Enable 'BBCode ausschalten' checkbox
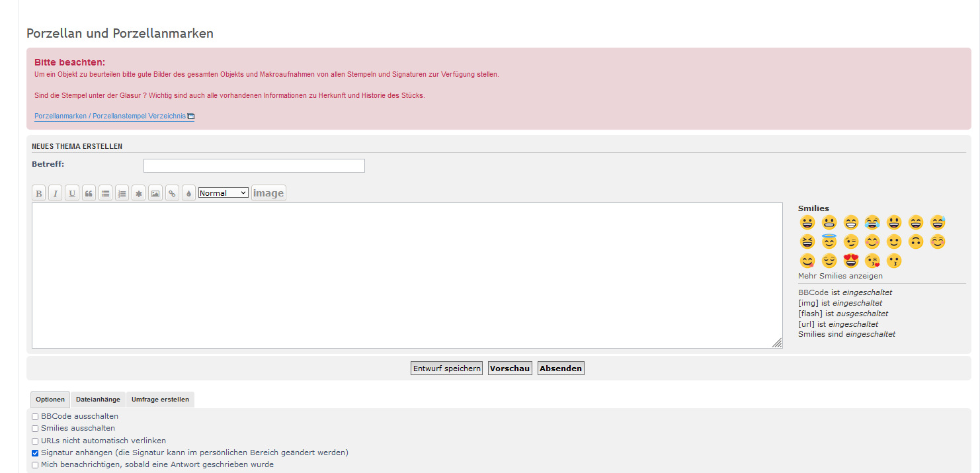The height and width of the screenshot is (473, 980). pos(35,417)
